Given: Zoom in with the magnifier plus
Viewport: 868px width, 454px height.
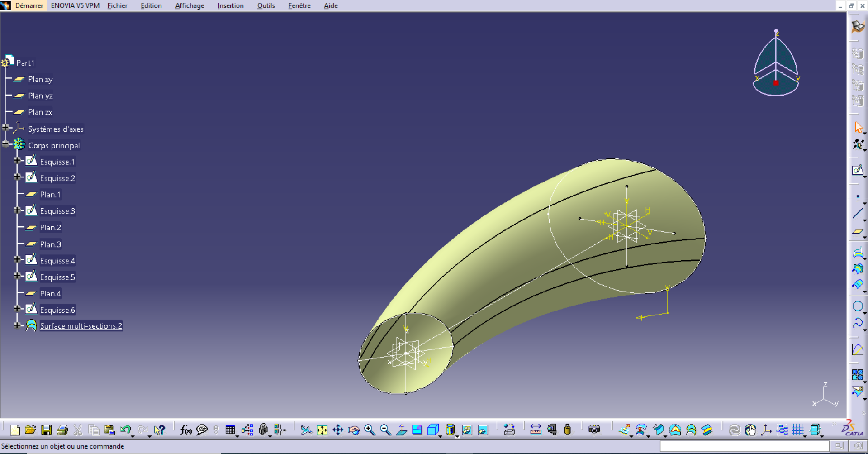Looking at the screenshot, I should pyautogui.click(x=370, y=430).
